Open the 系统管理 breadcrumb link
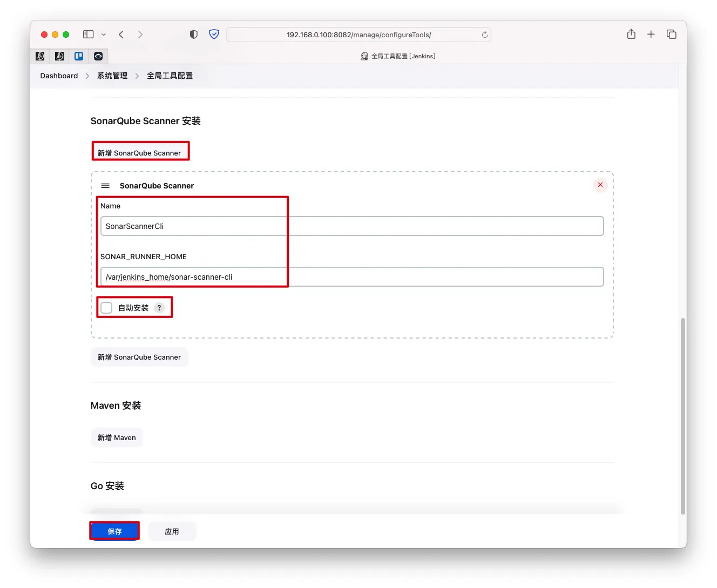The height and width of the screenshot is (588, 717). tap(112, 76)
